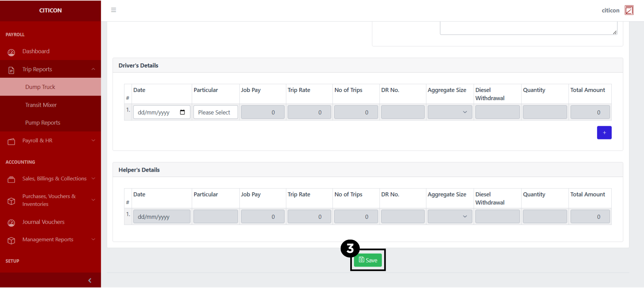Click the Trip Reports document icon

coord(11,70)
